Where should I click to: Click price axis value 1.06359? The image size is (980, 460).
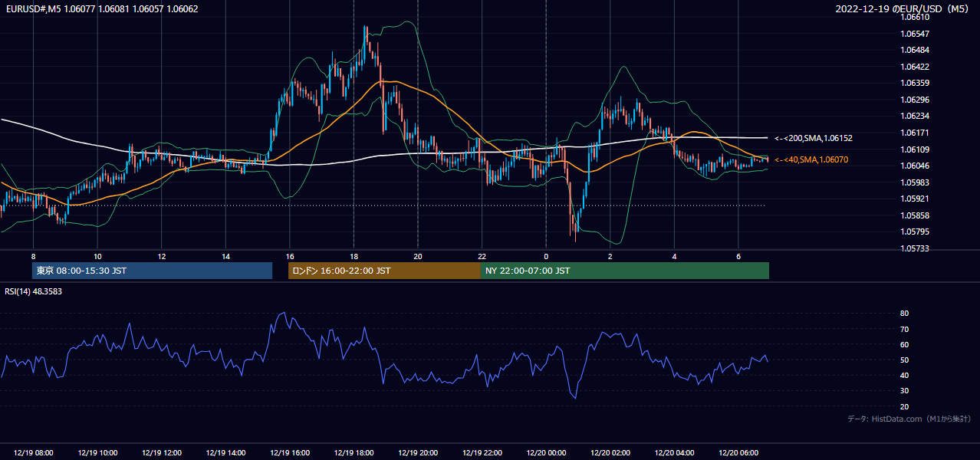click(916, 83)
